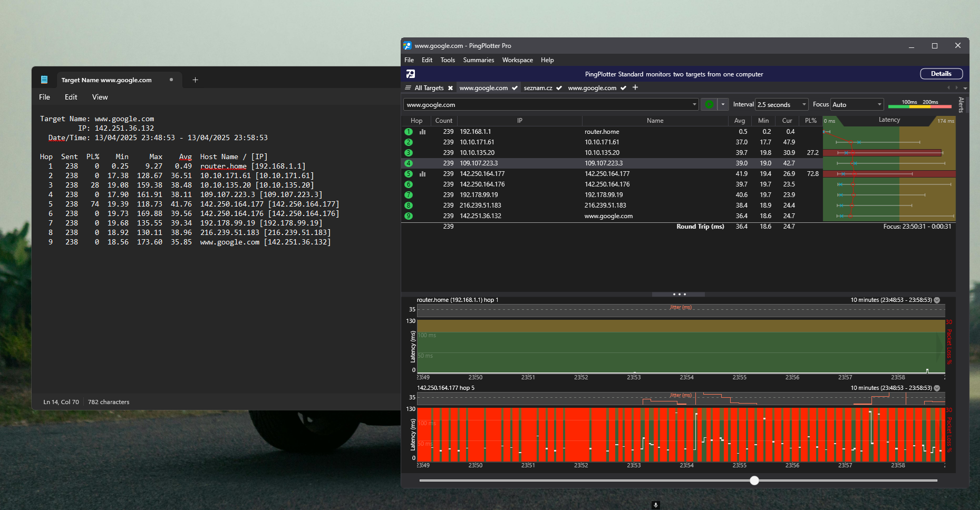Add a new Notepad tab with the plus
Screen dimensions: 980x510
[195, 80]
